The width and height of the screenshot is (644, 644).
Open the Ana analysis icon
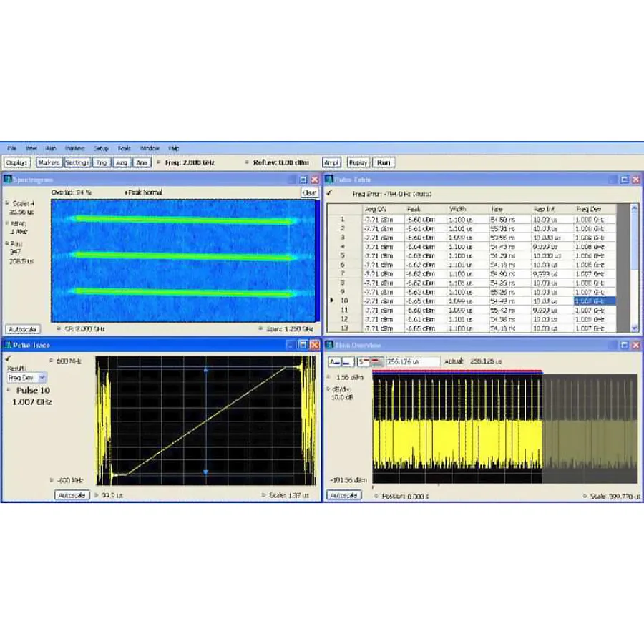[x=141, y=162]
